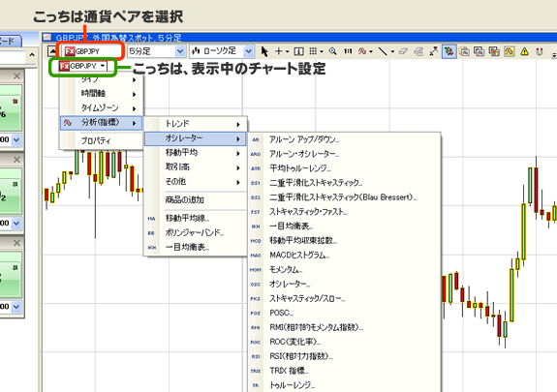This screenshot has height=392, width=557.
Task: Select the trend line drawing tool
Action: 383,51
